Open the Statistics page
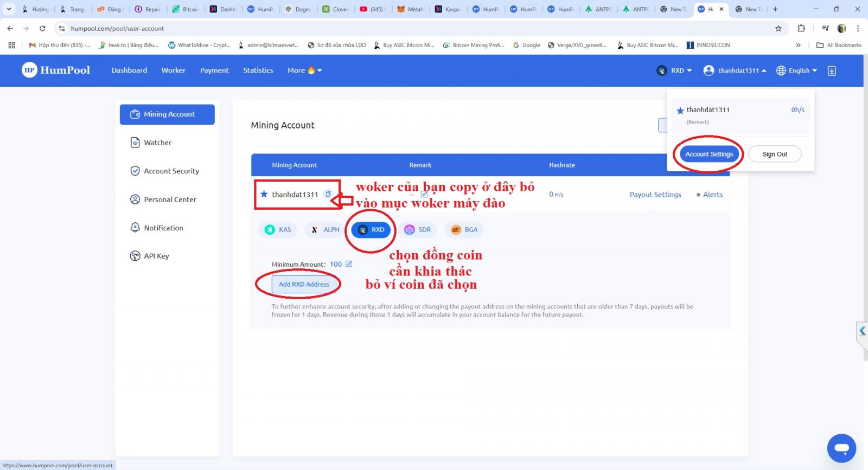Screen dimensions: 868x470 pyautogui.click(x=258, y=70)
